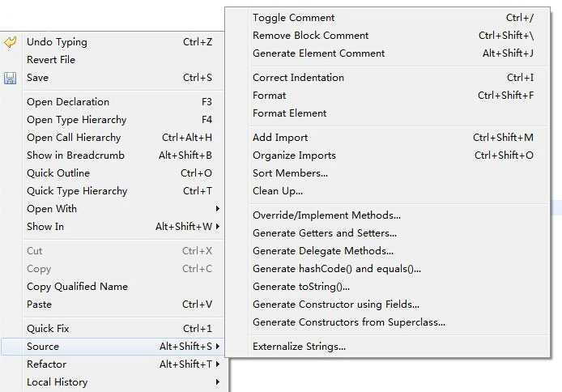
Task: Click the Undo Typing arrow icon
Action: click(11, 42)
